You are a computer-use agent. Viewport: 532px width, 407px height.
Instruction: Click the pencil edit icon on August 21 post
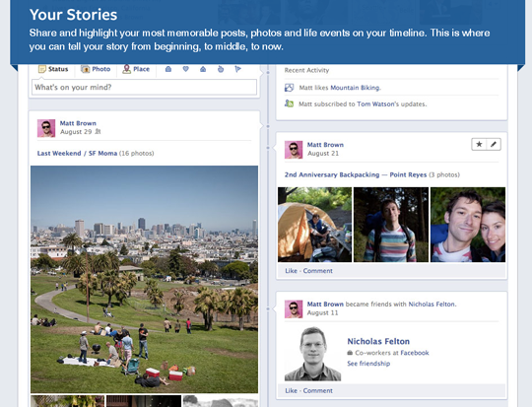pyautogui.click(x=494, y=144)
